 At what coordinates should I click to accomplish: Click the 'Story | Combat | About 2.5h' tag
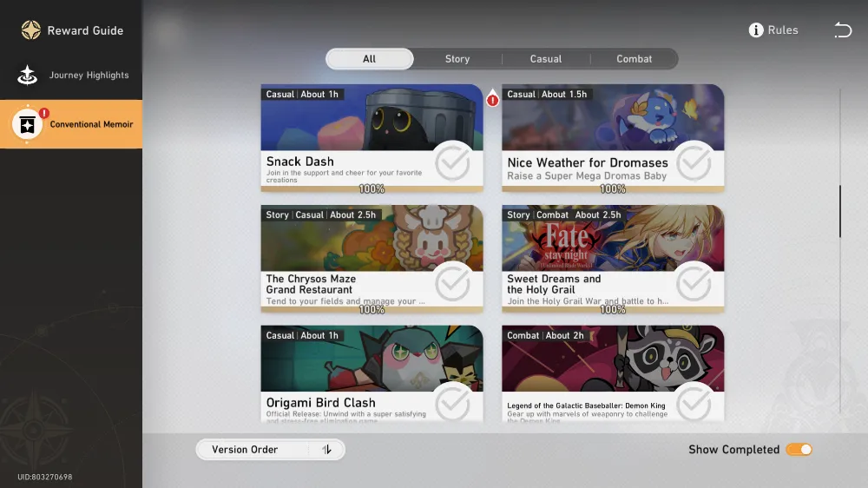point(563,215)
